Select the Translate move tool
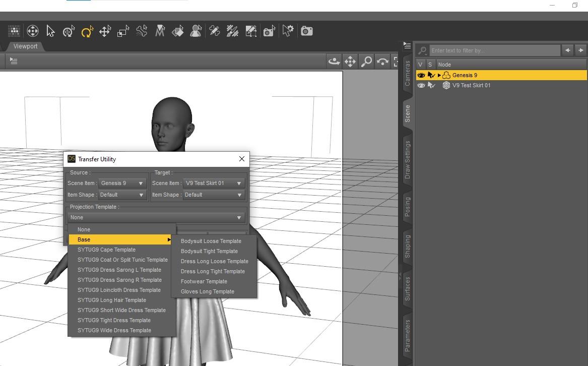This screenshot has height=366, width=588. point(105,31)
